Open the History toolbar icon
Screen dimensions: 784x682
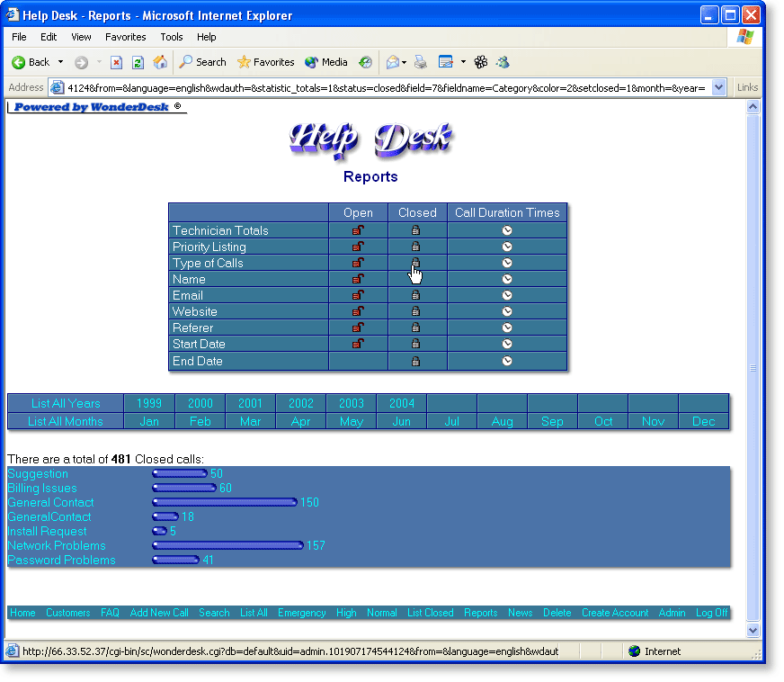click(366, 62)
